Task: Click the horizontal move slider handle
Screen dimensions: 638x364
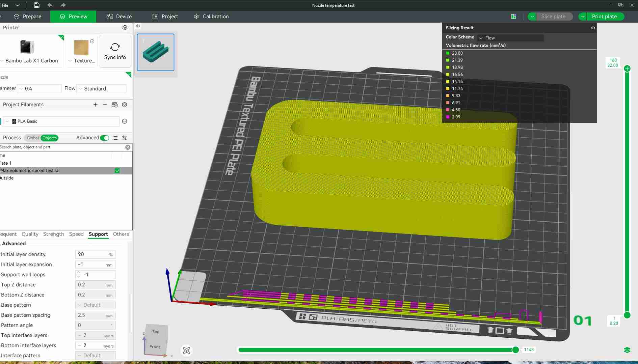Action: coord(515,350)
